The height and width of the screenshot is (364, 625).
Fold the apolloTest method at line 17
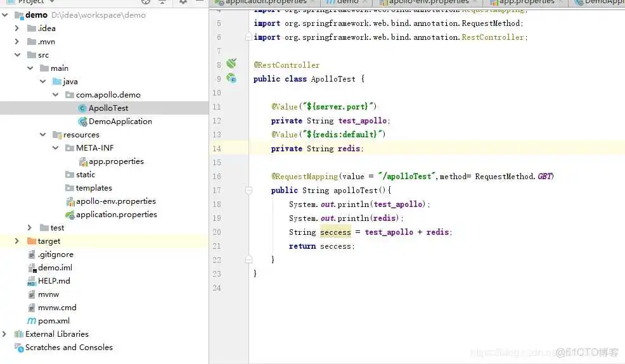tap(248, 191)
